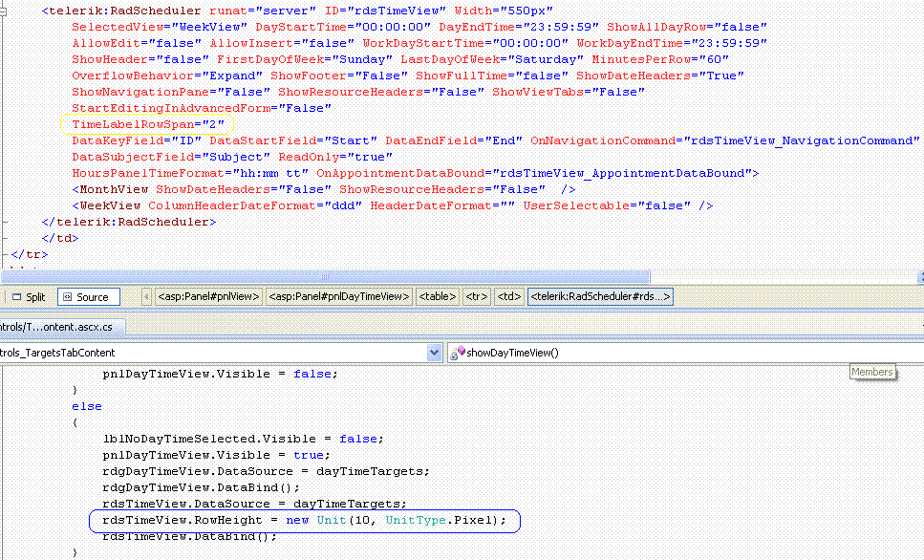Click the closing </telerik:RadScheduler> tag

tap(129, 223)
